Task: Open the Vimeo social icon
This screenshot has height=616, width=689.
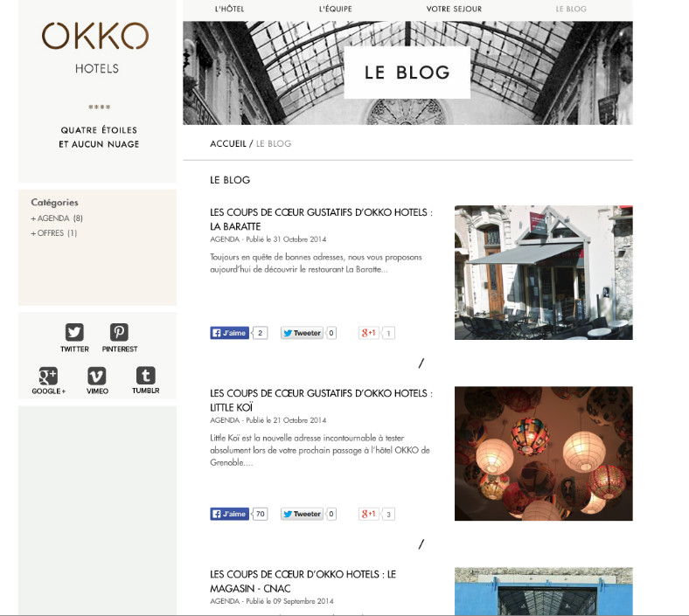Action: pos(97,376)
